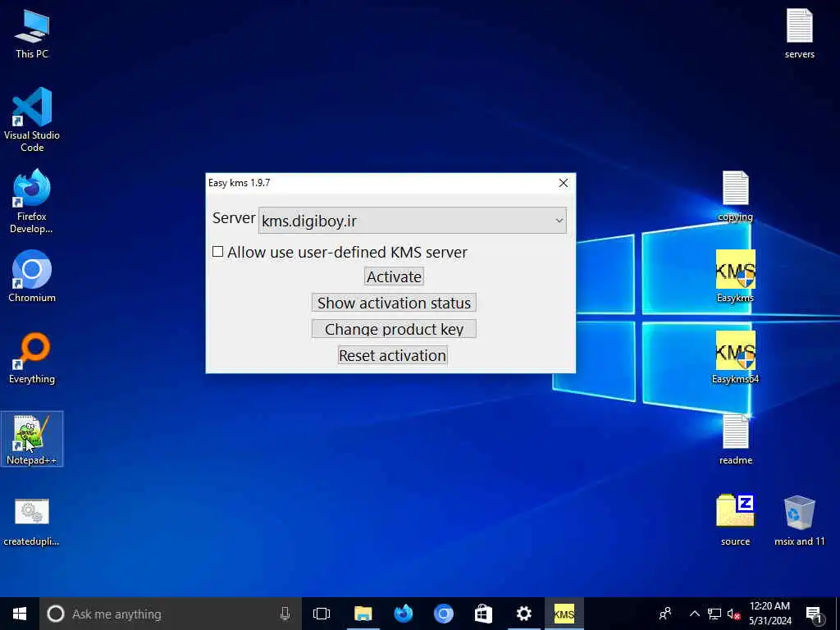
Task: Select the 'msix and 11' Recycle Bin icon
Action: pyautogui.click(x=799, y=519)
